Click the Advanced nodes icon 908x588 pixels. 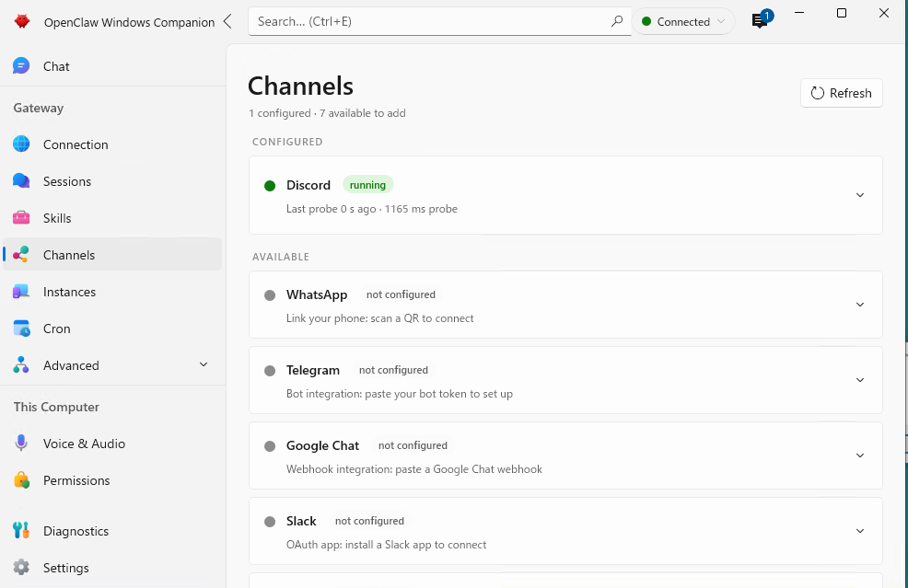(21, 365)
